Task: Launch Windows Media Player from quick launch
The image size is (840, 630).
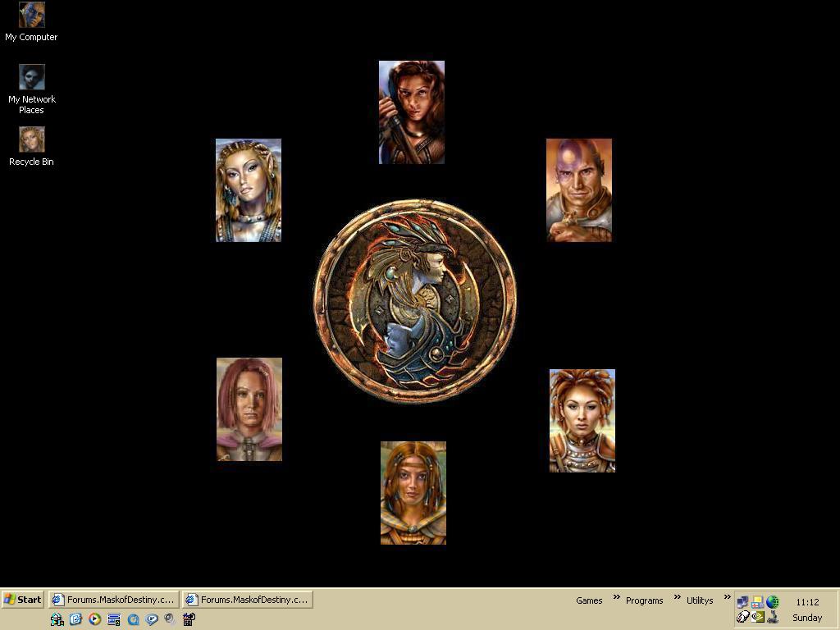Action: (x=95, y=620)
